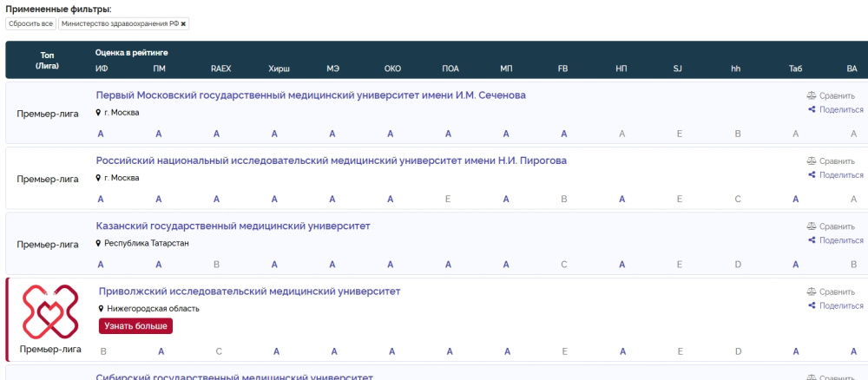Click scales icon Сравнить for Сеченова university
The height and width of the screenshot is (380, 868).
(x=812, y=95)
